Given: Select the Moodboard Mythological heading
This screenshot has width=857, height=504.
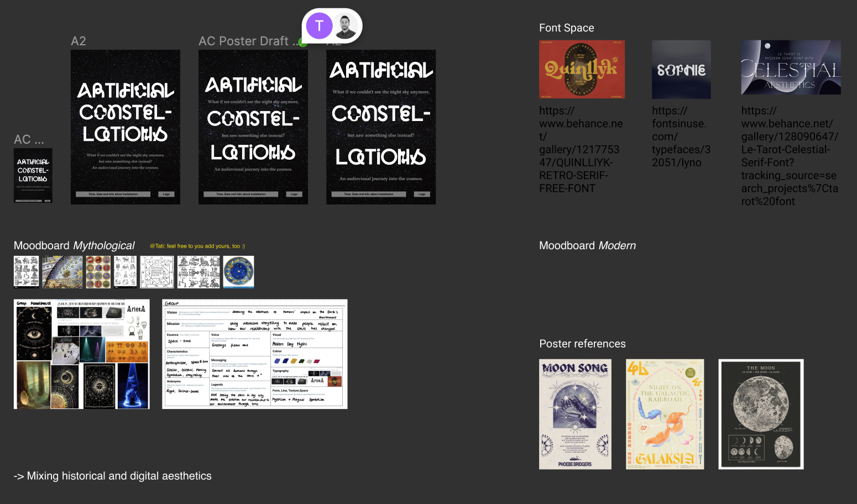Looking at the screenshot, I should [74, 245].
